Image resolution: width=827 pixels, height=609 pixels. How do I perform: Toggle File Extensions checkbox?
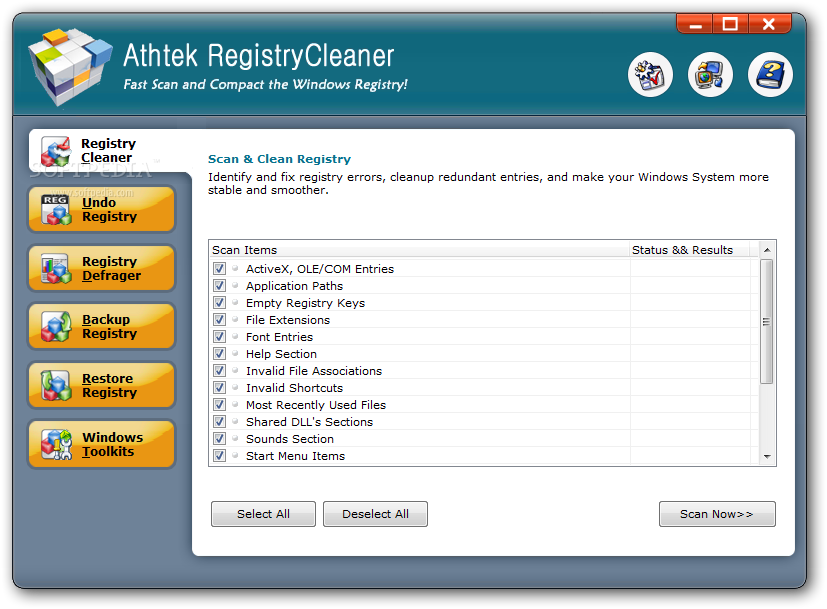[x=219, y=320]
